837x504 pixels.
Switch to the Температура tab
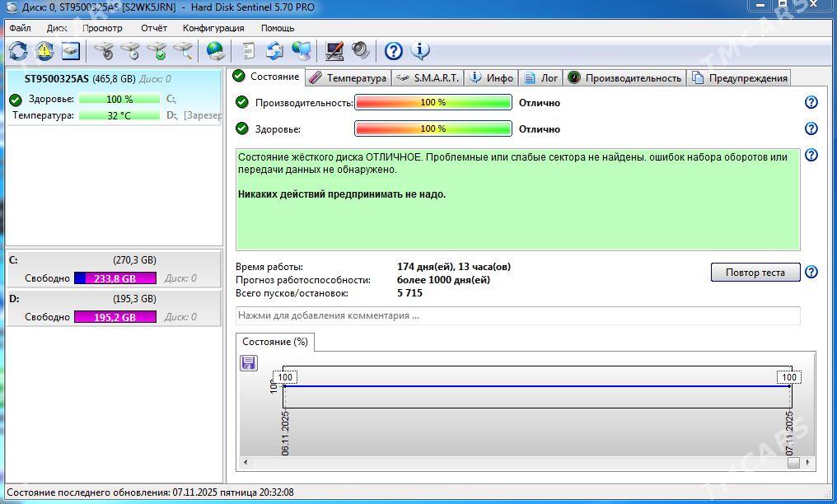(x=348, y=77)
